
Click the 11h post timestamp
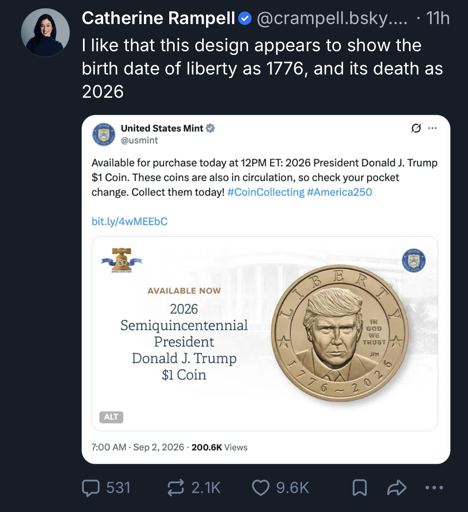coord(438,18)
